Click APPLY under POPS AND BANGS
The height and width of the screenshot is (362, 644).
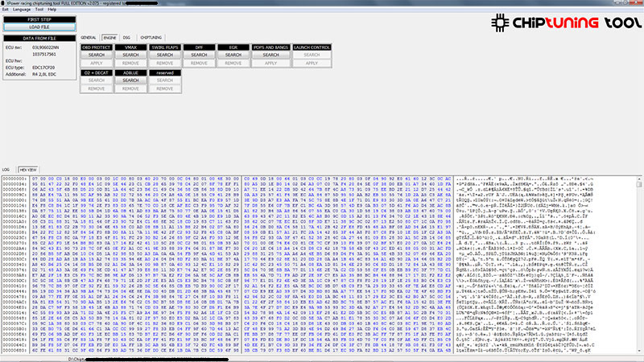[270, 64]
